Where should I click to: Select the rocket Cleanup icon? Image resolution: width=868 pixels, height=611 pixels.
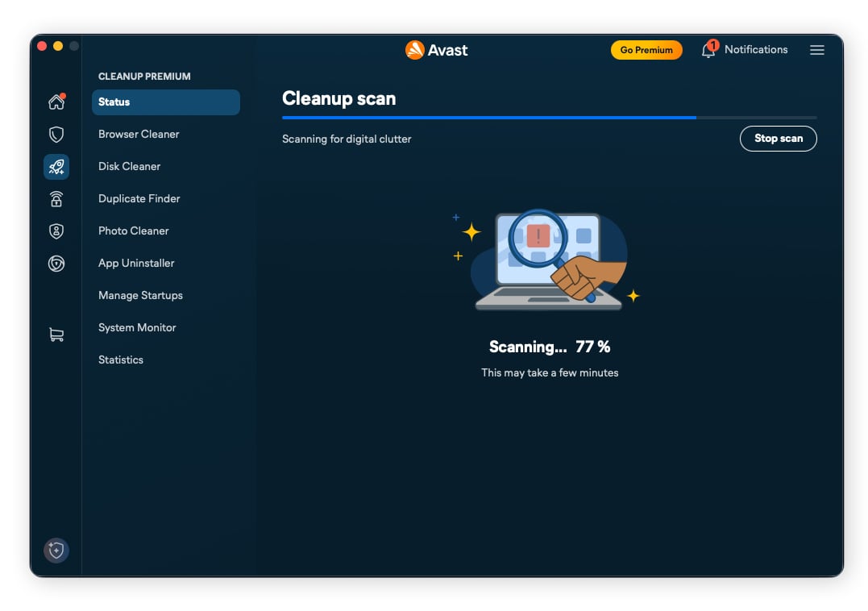56,167
